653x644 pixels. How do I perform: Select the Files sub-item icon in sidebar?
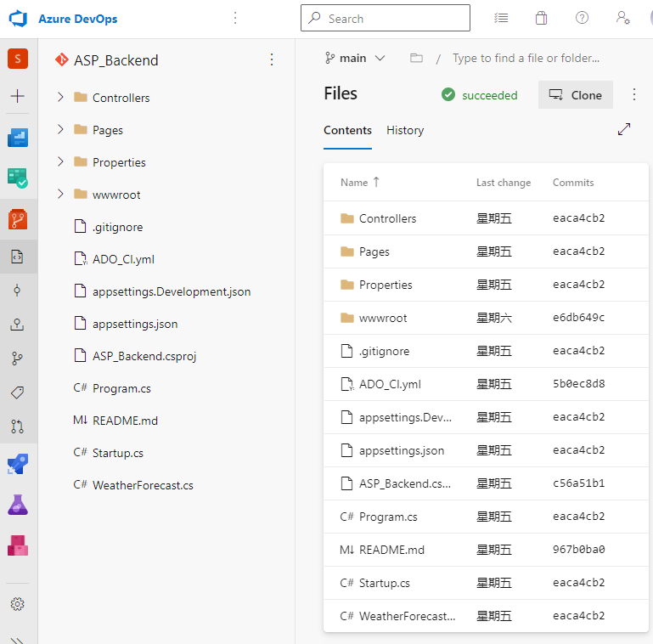tap(17, 257)
